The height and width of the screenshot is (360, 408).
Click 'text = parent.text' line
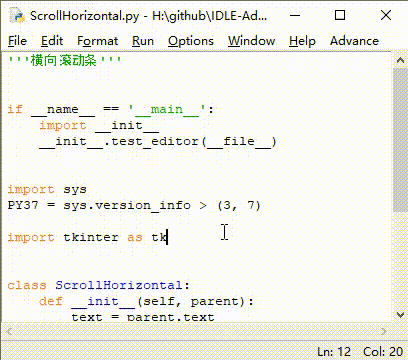143,317
